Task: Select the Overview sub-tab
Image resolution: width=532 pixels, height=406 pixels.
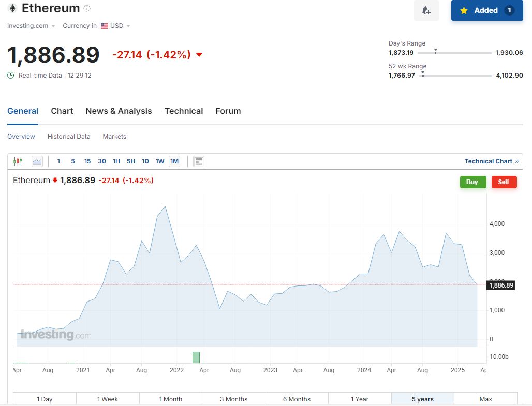Action: coord(21,137)
